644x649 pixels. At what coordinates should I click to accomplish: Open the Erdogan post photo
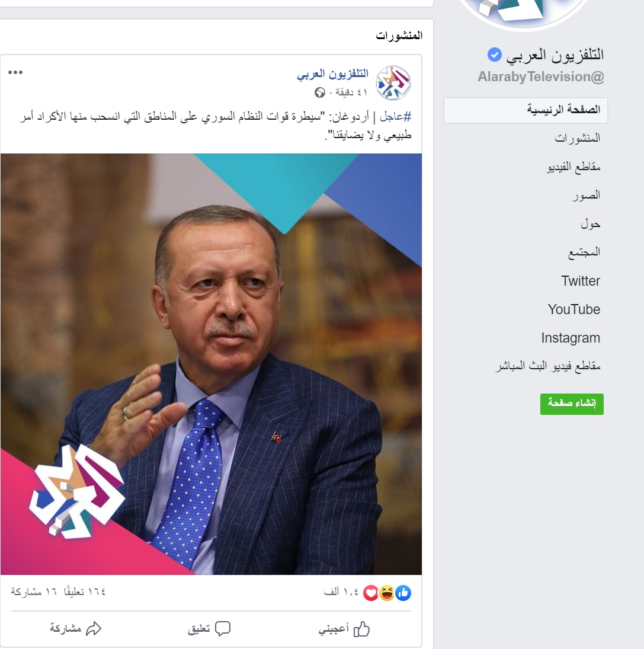click(211, 365)
